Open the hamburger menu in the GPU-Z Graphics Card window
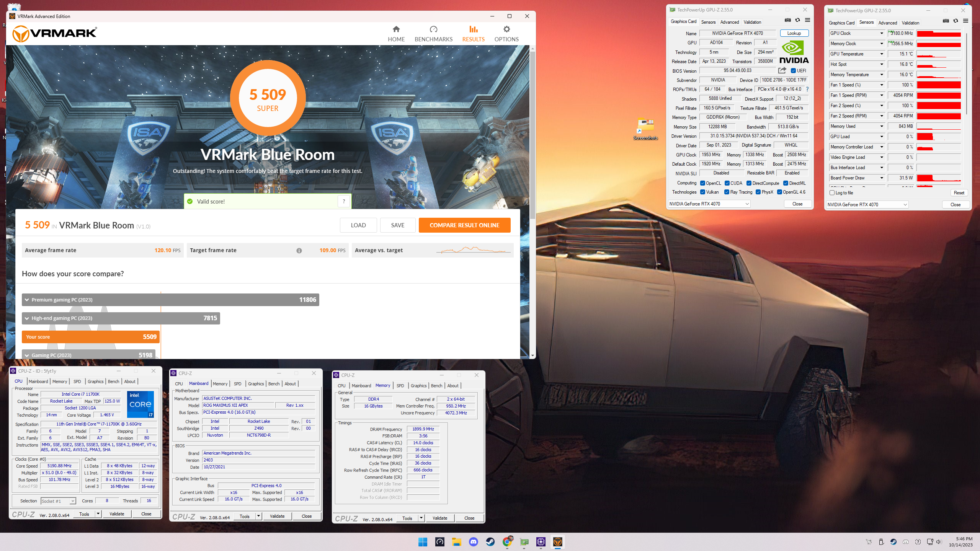This screenshot has height=551, width=980. [x=807, y=20]
